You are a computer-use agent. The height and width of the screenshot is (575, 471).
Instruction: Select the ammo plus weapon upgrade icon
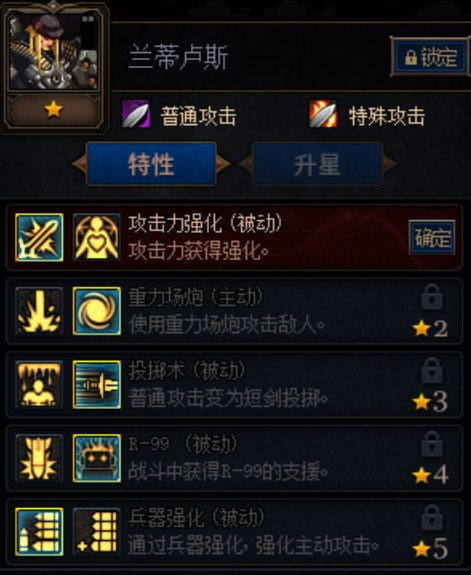pyautogui.click(x=97, y=532)
